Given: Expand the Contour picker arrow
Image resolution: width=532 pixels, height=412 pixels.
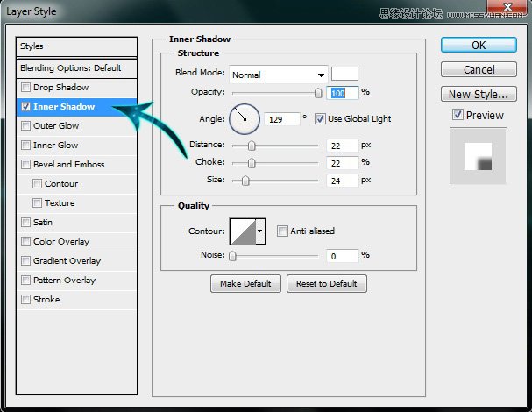Looking at the screenshot, I should [x=259, y=231].
